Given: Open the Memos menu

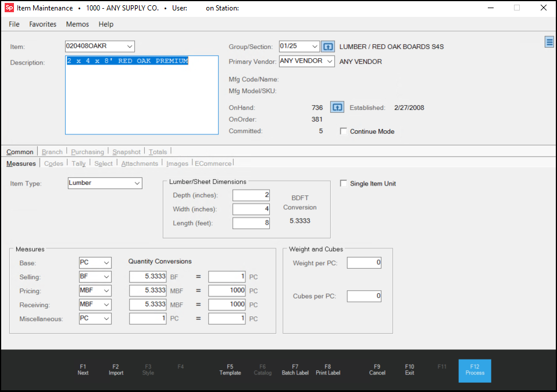Looking at the screenshot, I should click(77, 24).
